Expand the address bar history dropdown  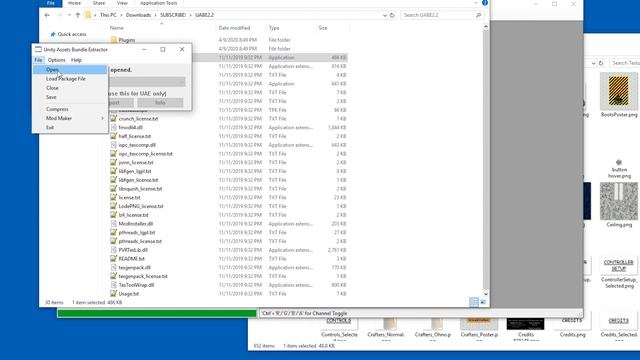(384, 15)
